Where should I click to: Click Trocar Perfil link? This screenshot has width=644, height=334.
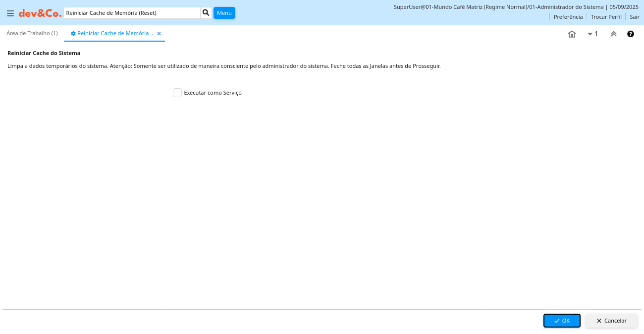click(606, 17)
